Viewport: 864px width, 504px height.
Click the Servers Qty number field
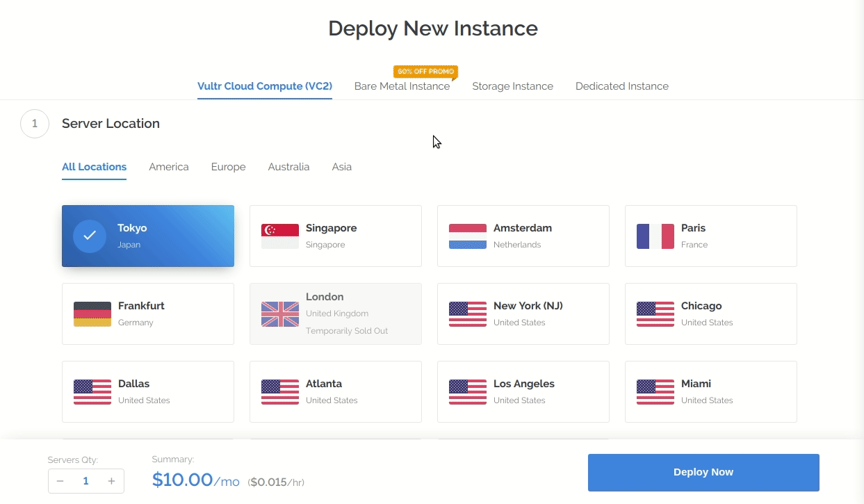coord(86,481)
